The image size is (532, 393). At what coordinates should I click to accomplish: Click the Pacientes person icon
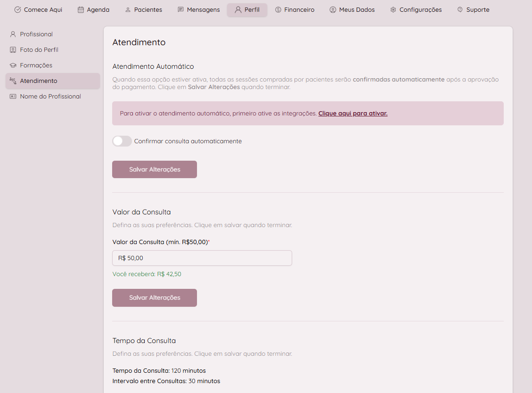128,9
